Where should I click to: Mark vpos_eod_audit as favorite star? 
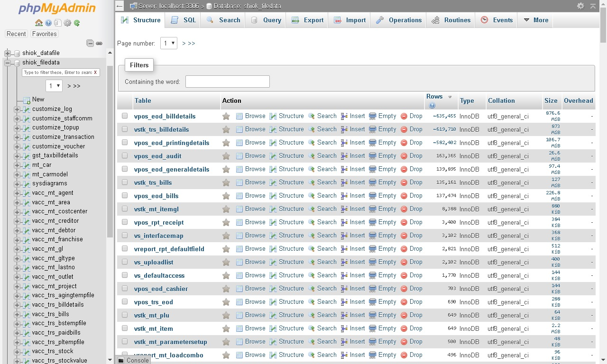(x=226, y=156)
